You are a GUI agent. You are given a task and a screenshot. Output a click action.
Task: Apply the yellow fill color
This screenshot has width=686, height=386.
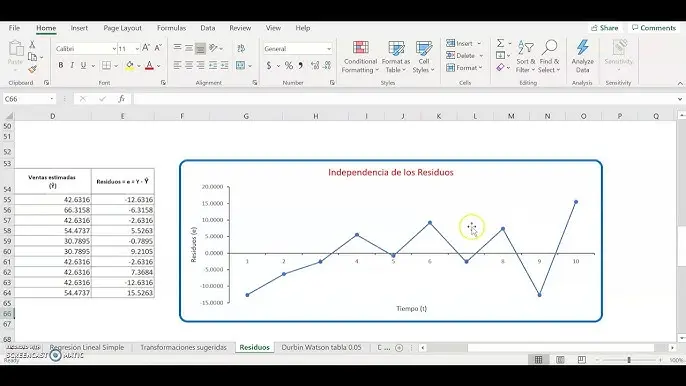(130, 66)
